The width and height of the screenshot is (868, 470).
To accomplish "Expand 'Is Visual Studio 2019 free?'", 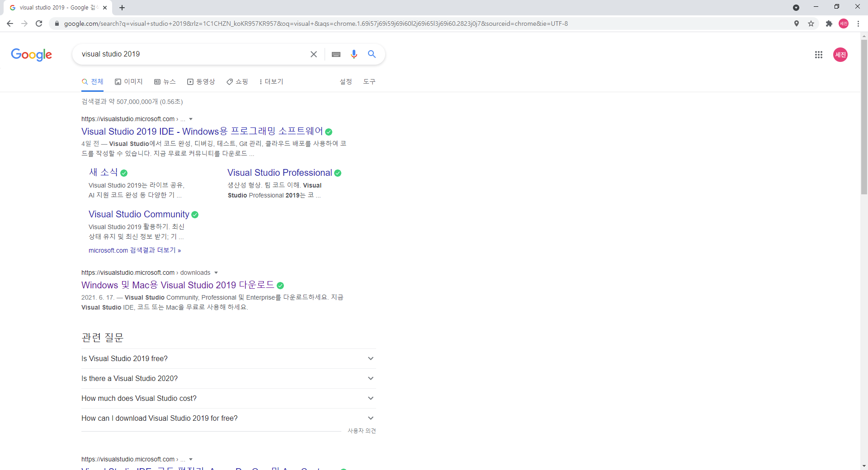I will [228, 359].
